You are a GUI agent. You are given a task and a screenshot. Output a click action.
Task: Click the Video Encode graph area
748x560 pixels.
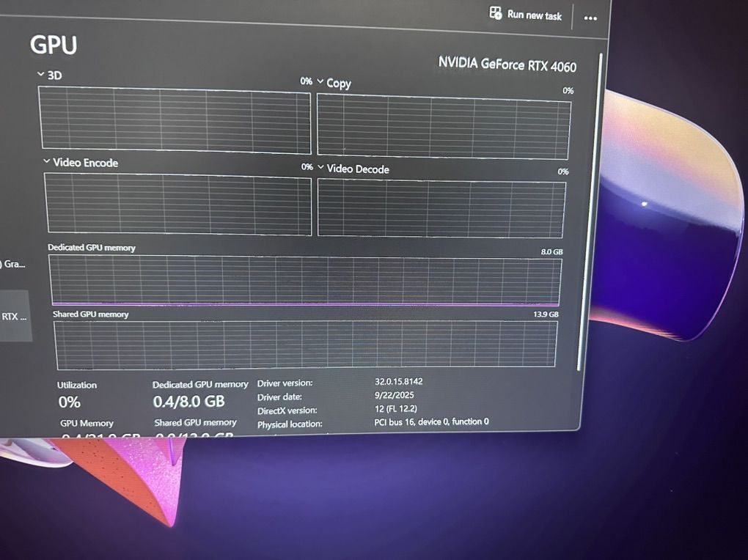point(177,204)
